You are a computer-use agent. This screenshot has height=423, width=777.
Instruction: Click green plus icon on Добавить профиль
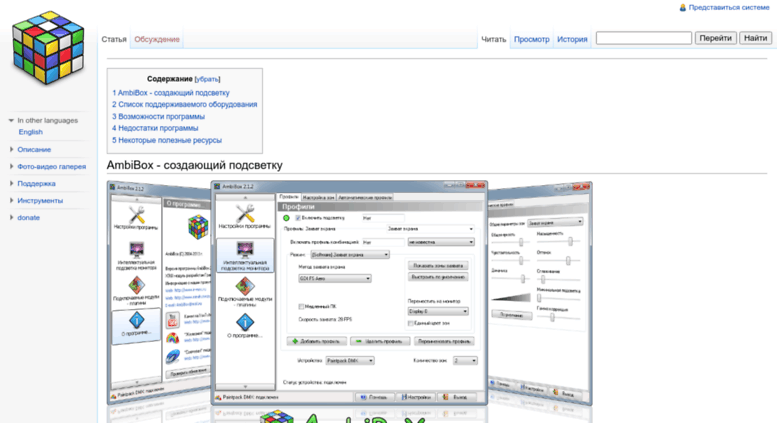pyautogui.click(x=295, y=341)
